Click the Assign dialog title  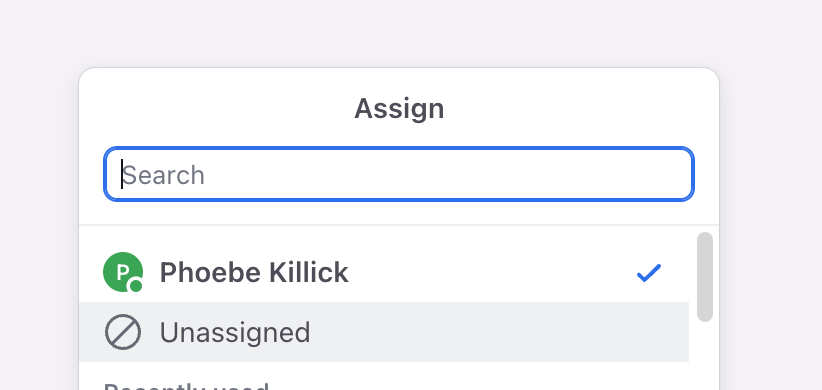[x=399, y=109]
